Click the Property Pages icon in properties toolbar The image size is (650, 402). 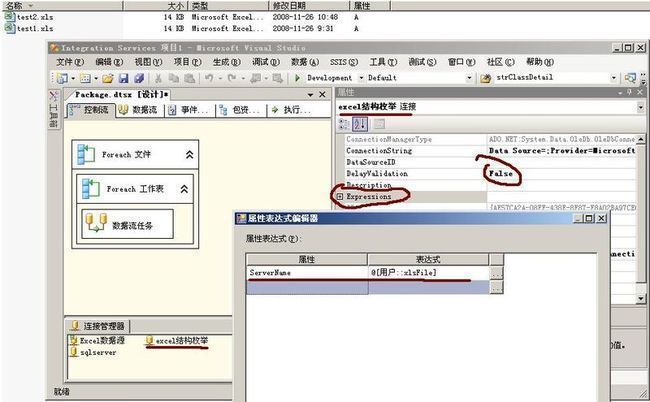[x=378, y=124]
